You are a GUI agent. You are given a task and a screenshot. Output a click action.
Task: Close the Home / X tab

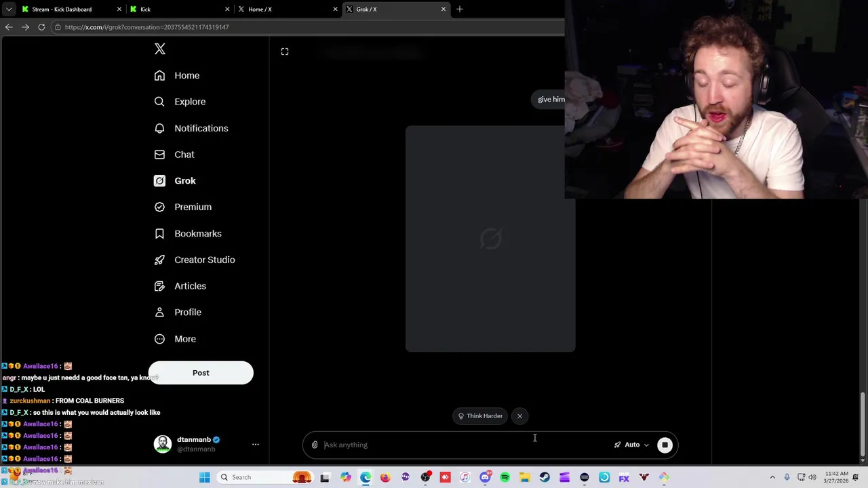click(335, 9)
